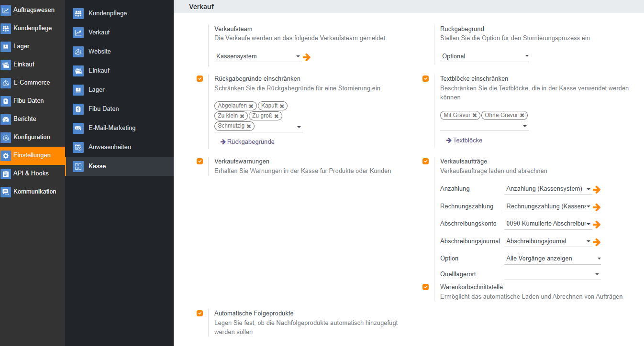Select Website in the settings submenu

pyautogui.click(x=100, y=52)
